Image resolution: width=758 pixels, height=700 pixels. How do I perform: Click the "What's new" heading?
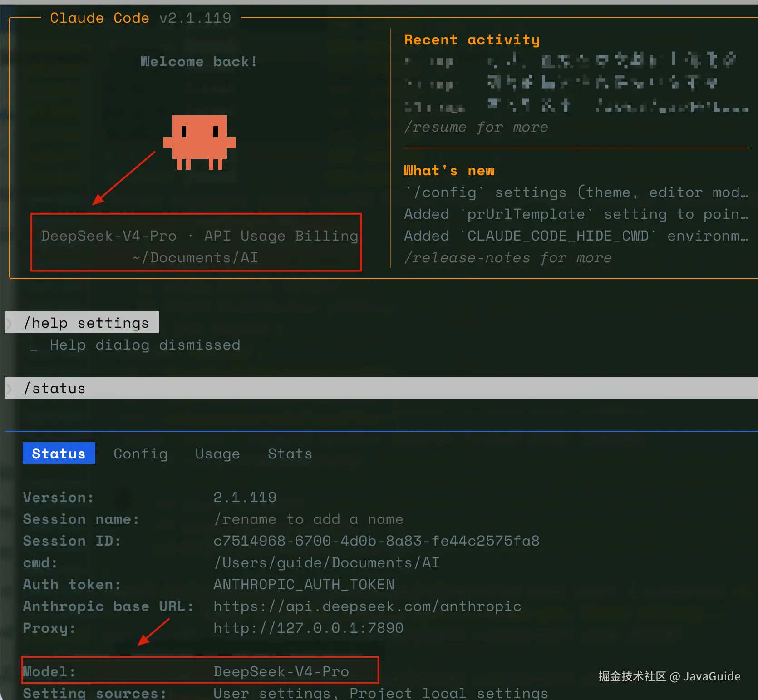[449, 170]
